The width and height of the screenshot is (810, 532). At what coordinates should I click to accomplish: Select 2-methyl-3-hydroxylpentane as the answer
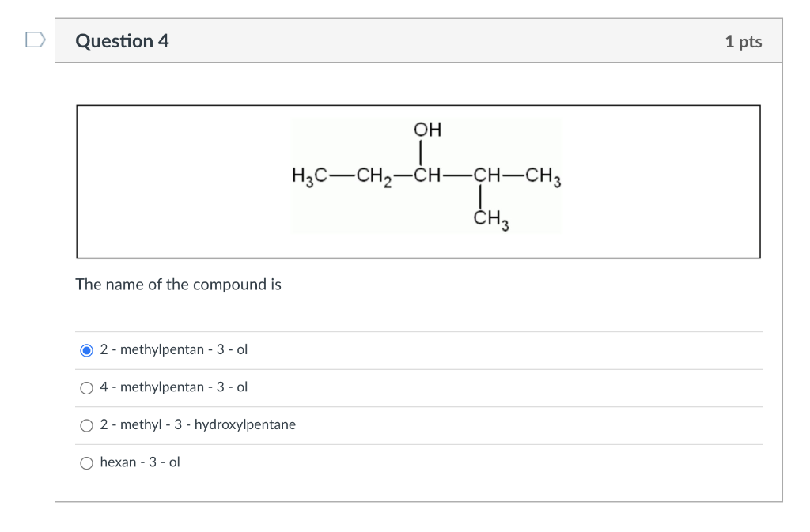[x=86, y=425]
